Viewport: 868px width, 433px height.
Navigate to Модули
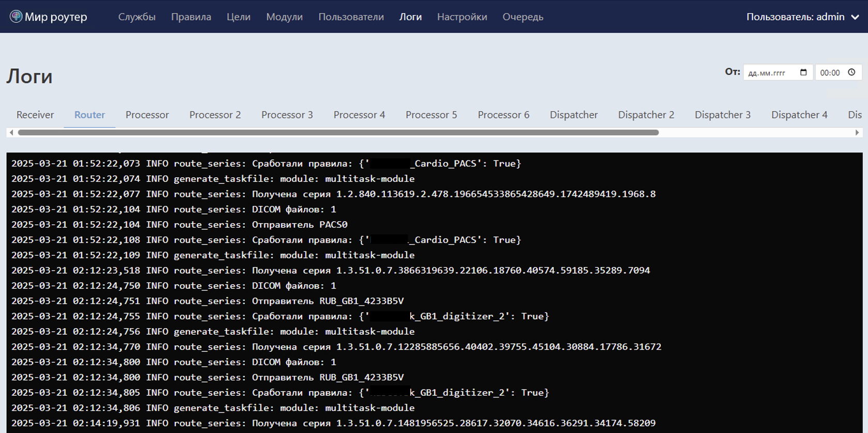click(x=285, y=17)
